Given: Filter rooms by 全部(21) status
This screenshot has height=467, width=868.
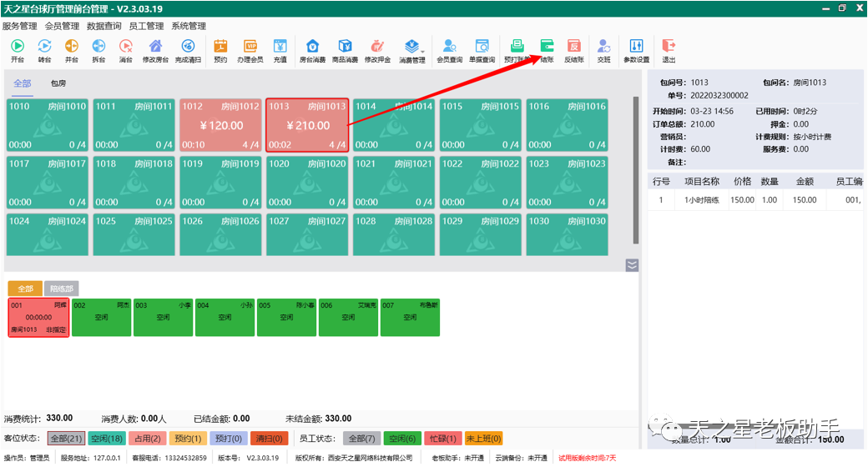Looking at the screenshot, I should tap(67, 439).
